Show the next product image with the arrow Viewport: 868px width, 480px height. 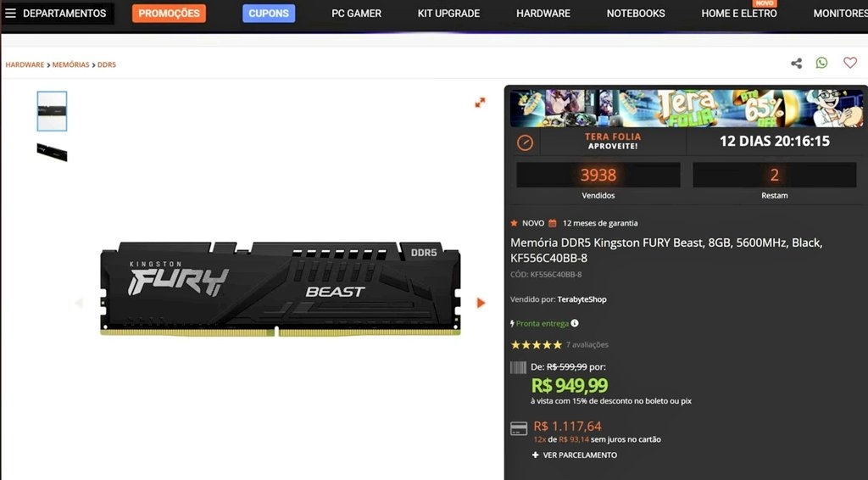(x=481, y=303)
